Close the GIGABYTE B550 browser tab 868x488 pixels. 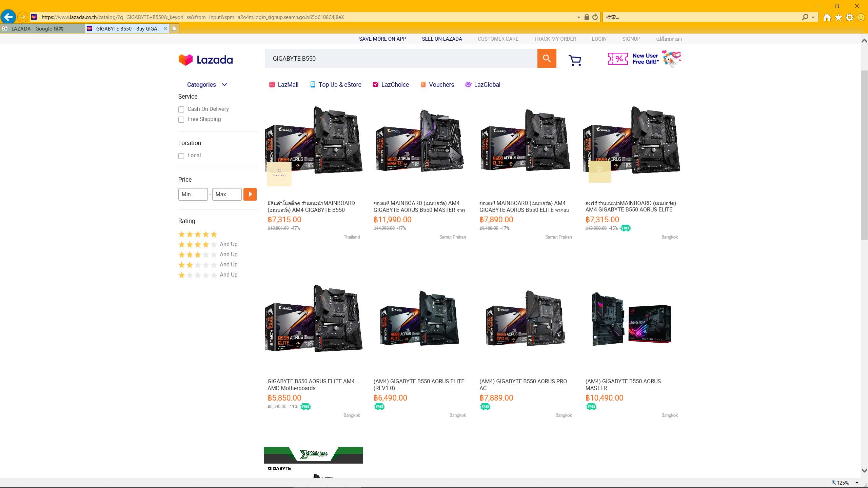point(165,28)
